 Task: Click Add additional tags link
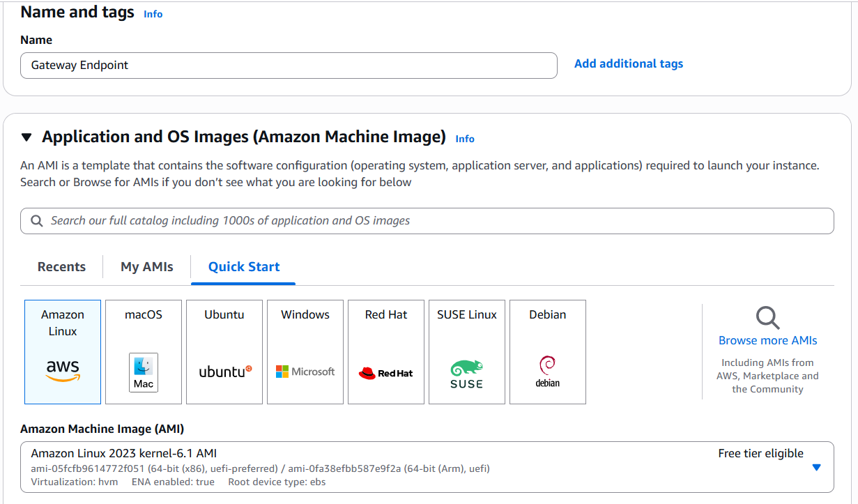tap(629, 64)
